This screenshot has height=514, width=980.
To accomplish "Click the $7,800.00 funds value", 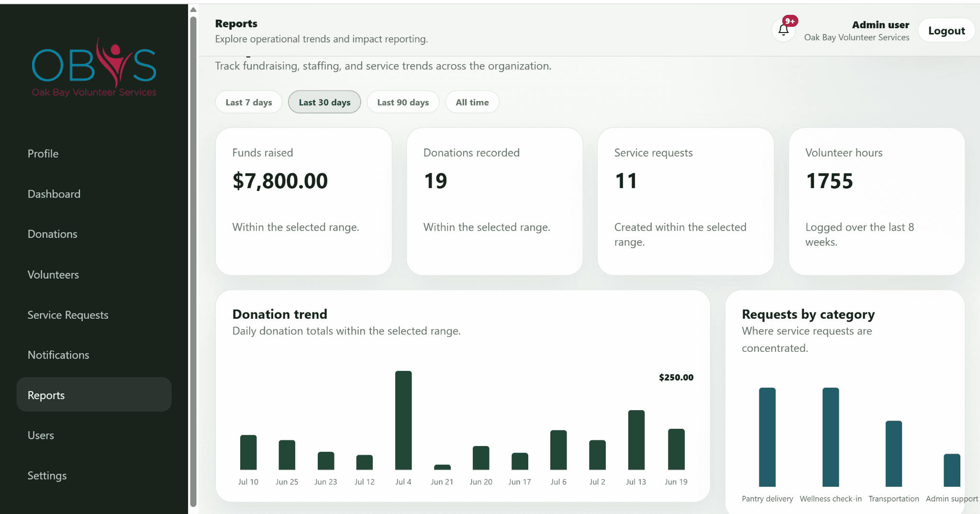I will tap(280, 181).
